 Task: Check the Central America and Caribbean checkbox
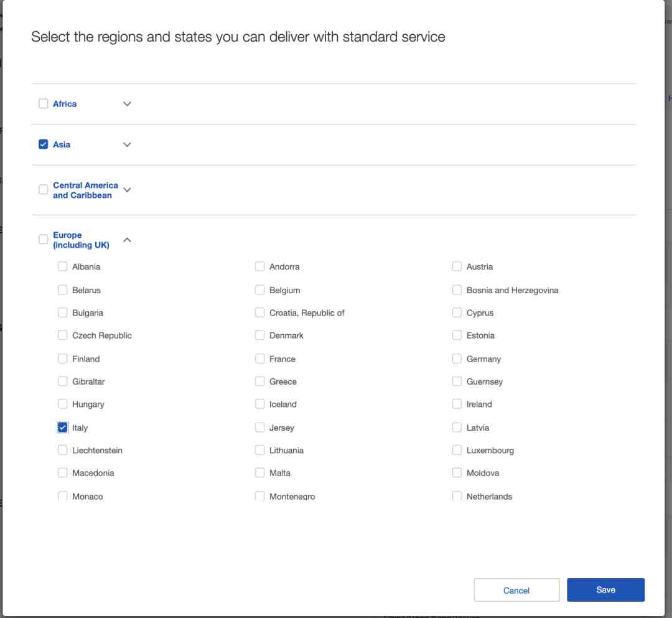pos(44,189)
